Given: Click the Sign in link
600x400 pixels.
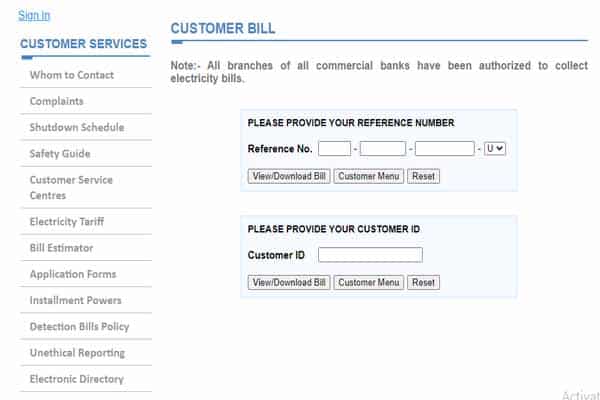Looking at the screenshot, I should (x=34, y=15).
